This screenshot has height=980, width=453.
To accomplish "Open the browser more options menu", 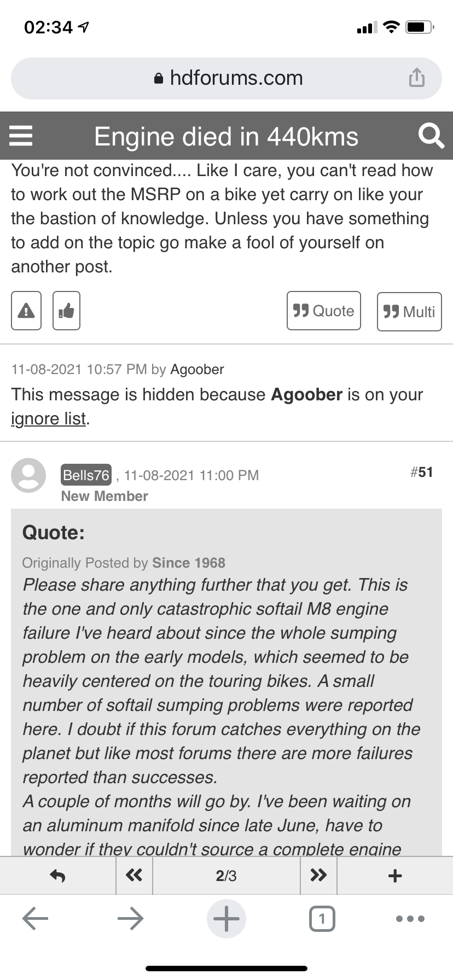I will point(410,919).
